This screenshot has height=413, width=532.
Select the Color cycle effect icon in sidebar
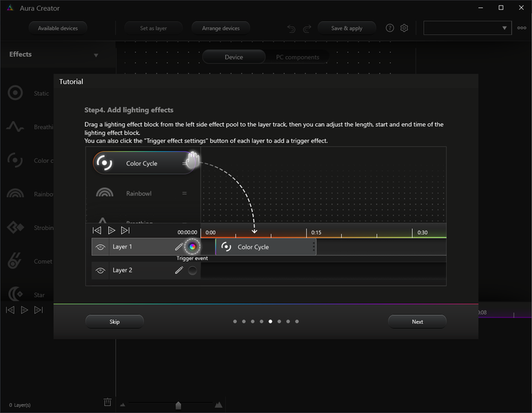click(x=15, y=160)
